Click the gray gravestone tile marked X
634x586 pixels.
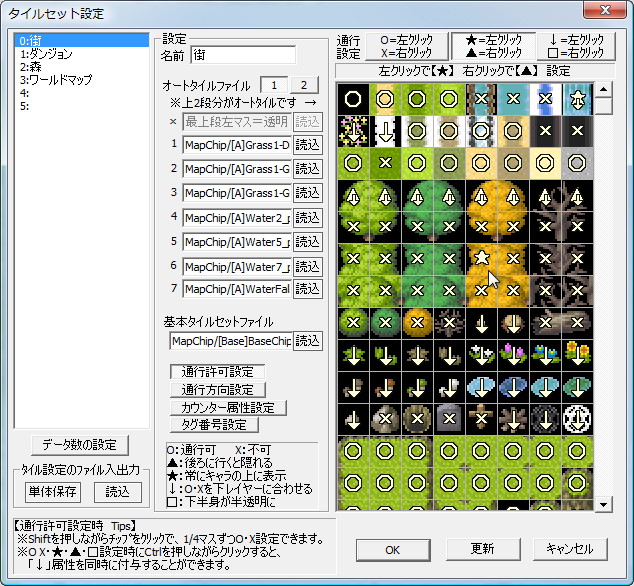click(449, 419)
